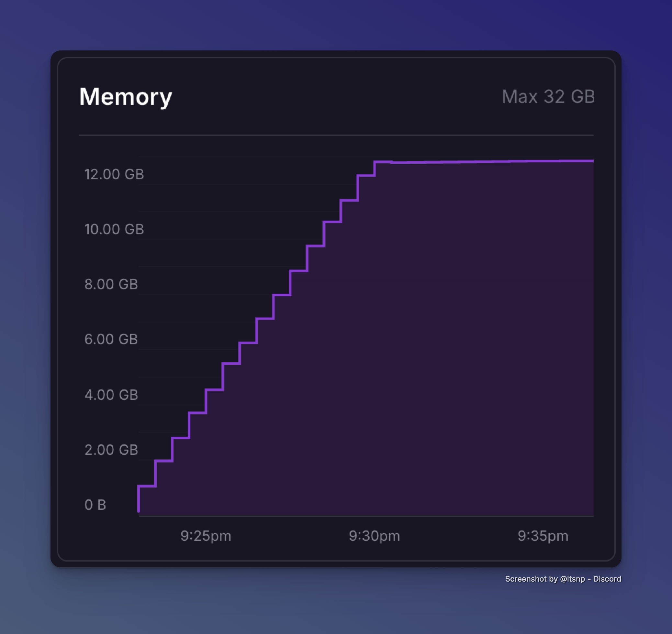
Task: Click the 6.00 GB axis label
Action: (111, 339)
